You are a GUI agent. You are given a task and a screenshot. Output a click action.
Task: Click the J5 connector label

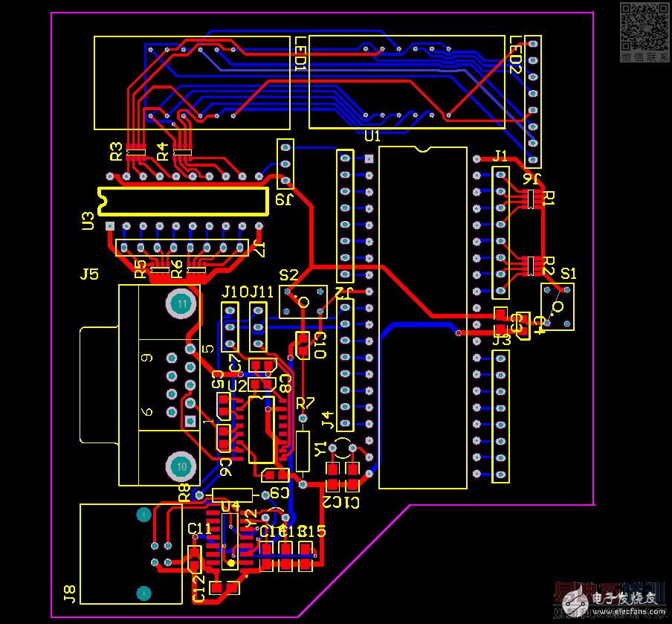pos(89,274)
